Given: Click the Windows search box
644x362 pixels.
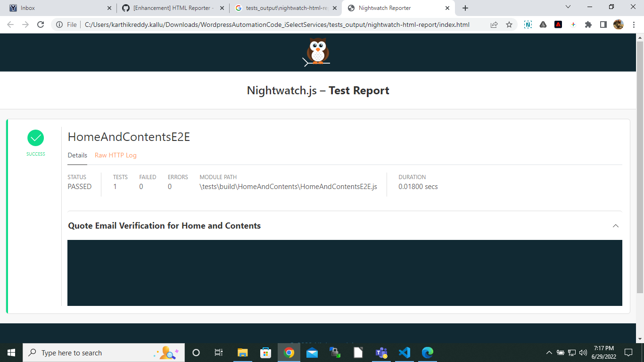Looking at the screenshot, I should (94, 352).
